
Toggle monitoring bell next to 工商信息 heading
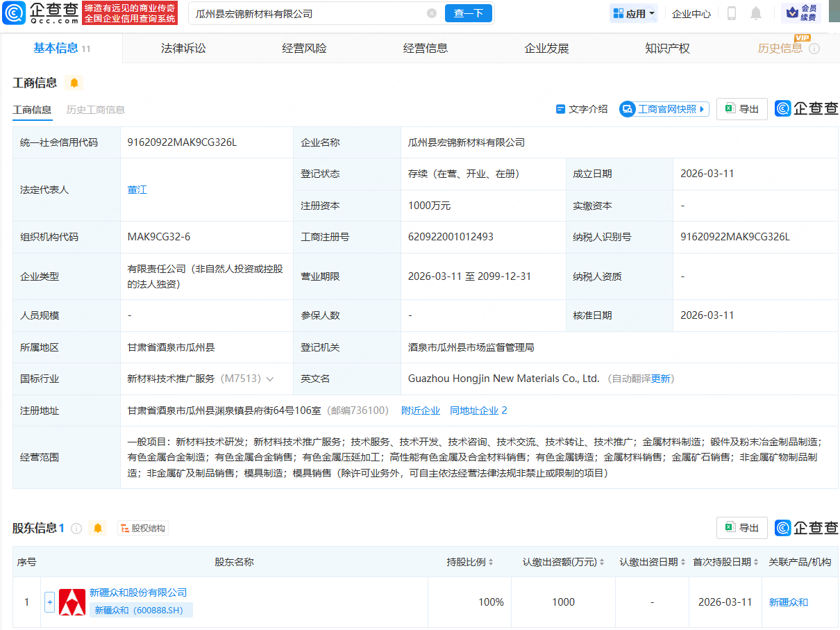73,82
